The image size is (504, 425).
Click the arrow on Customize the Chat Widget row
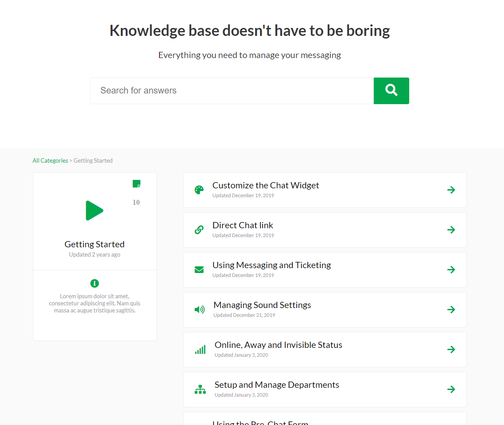click(x=451, y=190)
